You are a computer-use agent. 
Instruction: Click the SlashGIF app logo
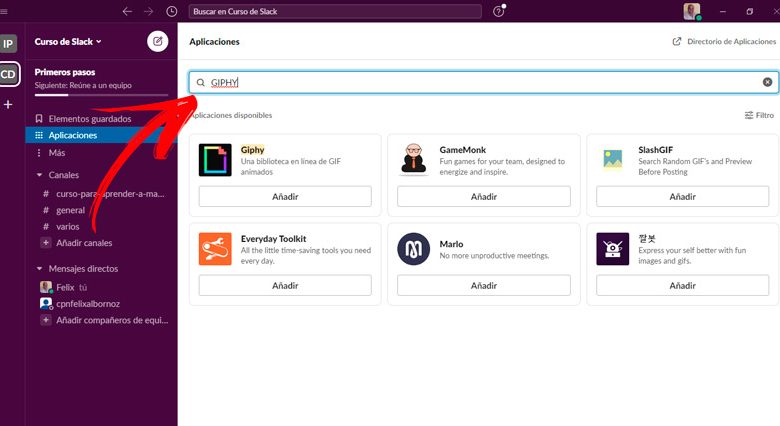pos(612,159)
